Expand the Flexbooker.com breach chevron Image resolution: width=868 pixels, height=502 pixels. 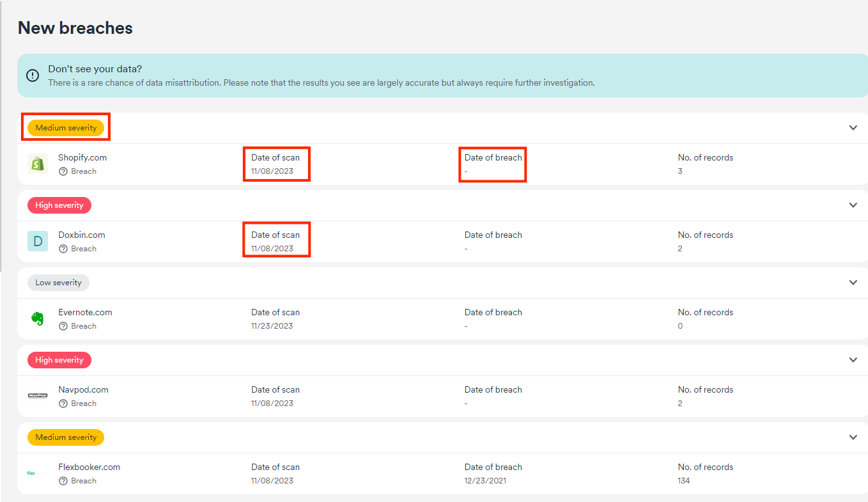(853, 437)
